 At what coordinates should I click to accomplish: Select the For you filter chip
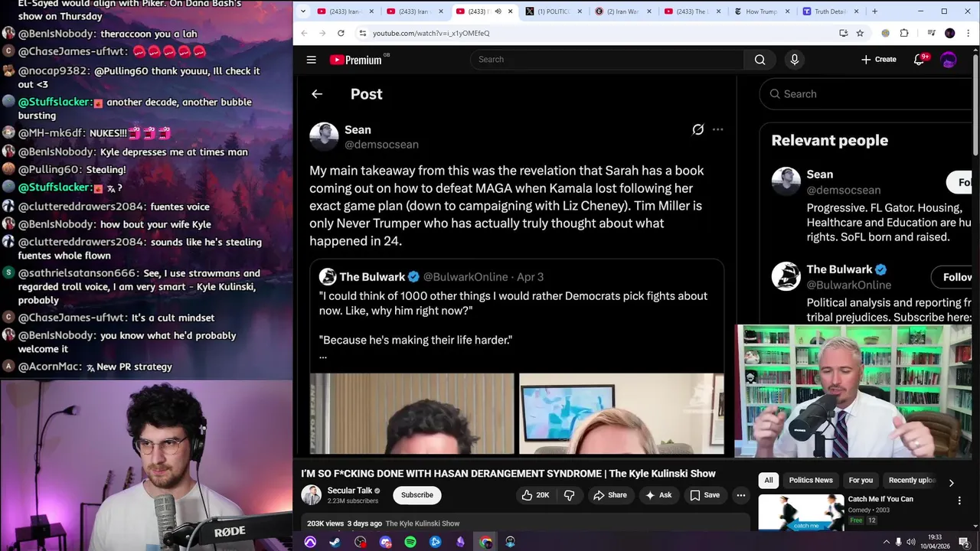click(x=861, y=480)
